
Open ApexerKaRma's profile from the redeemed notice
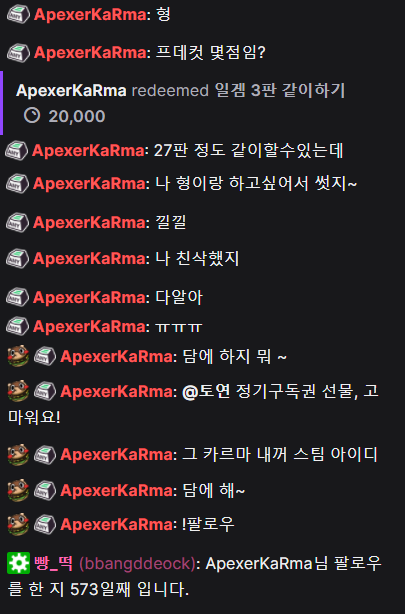click(x=71, y=90)
